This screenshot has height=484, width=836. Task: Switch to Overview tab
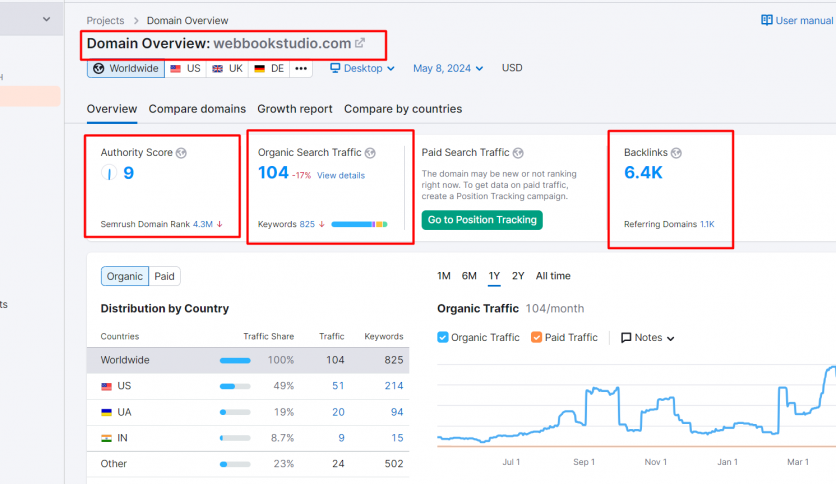[112, 109]
